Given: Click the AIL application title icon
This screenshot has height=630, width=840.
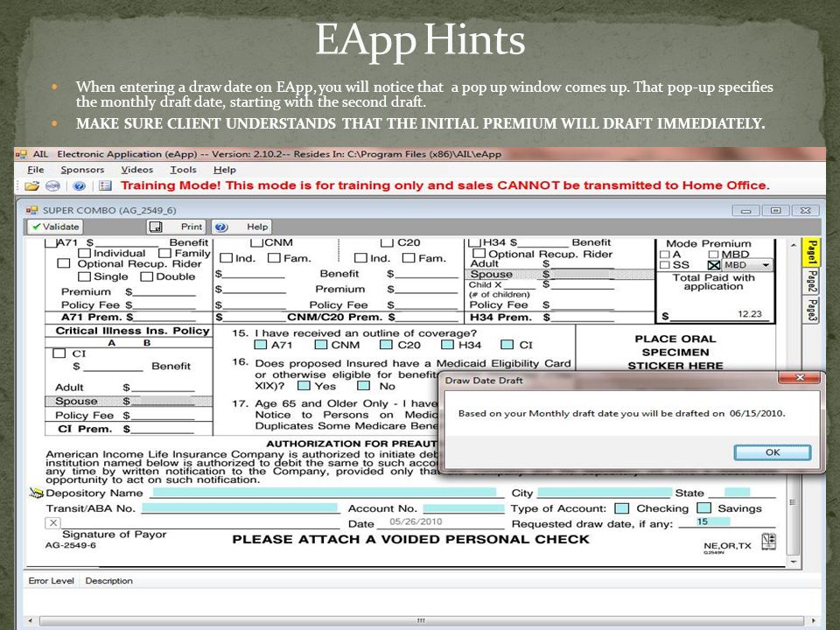Looking at the screenshot, I should point(21,154).
